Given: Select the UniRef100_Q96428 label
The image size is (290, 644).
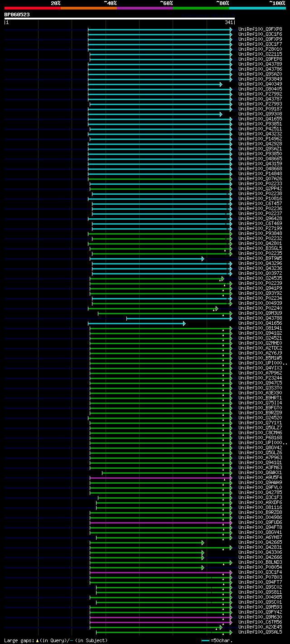Looking at the screenshot, I should pyautogui.click(x=260, y=219).
